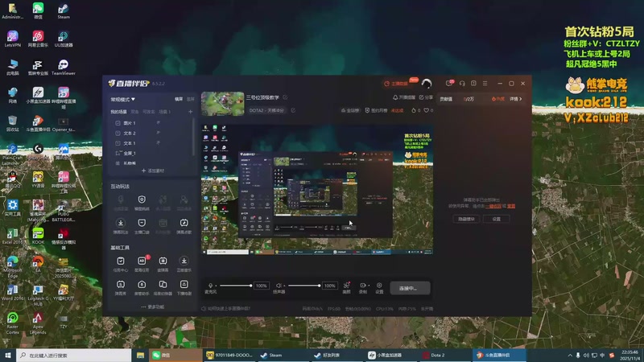Open customer service headset icon
Screen dimensions: 644x362
pyautogui.click(x=462, y=84)
